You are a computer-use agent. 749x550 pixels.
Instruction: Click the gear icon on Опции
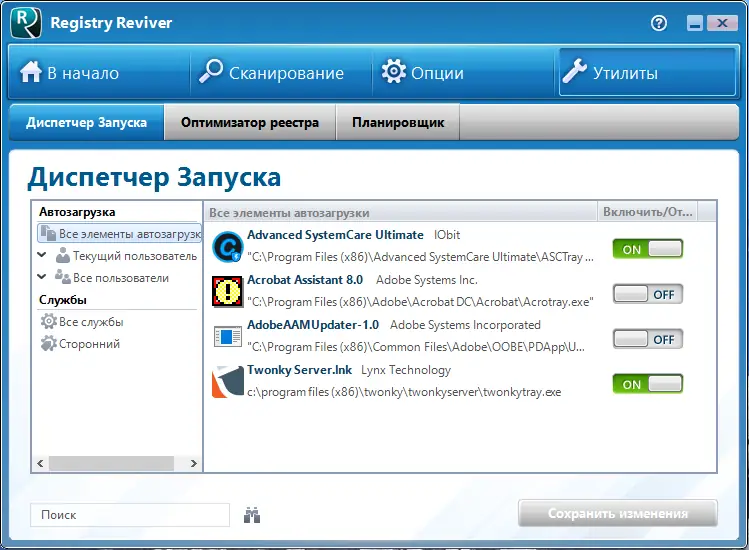tap(394, 72)
